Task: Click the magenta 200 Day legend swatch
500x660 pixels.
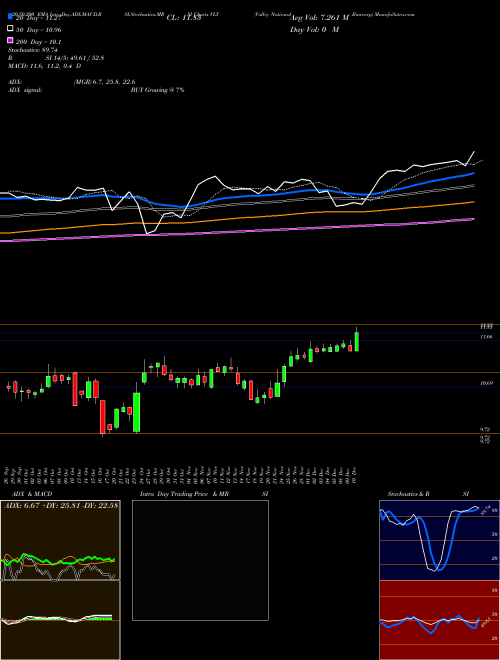Action: (10, 40)
